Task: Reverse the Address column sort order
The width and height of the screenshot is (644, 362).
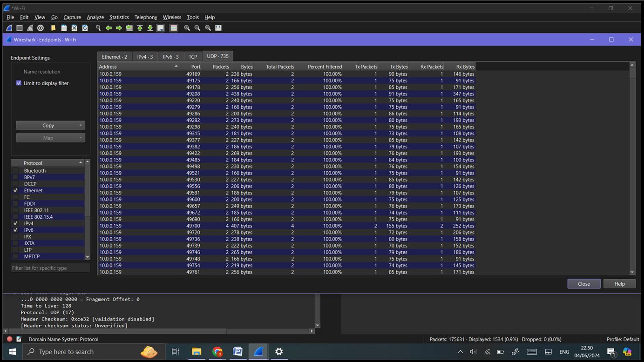Action: coord(135,67)
